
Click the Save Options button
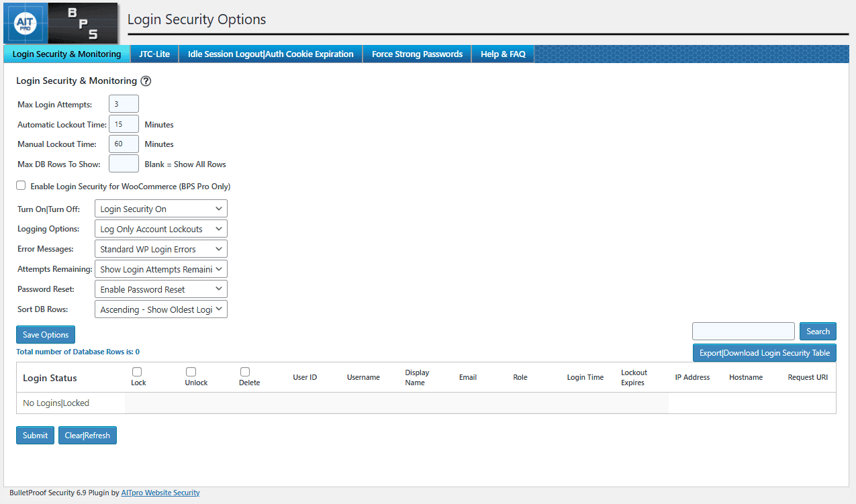[46, 335]
